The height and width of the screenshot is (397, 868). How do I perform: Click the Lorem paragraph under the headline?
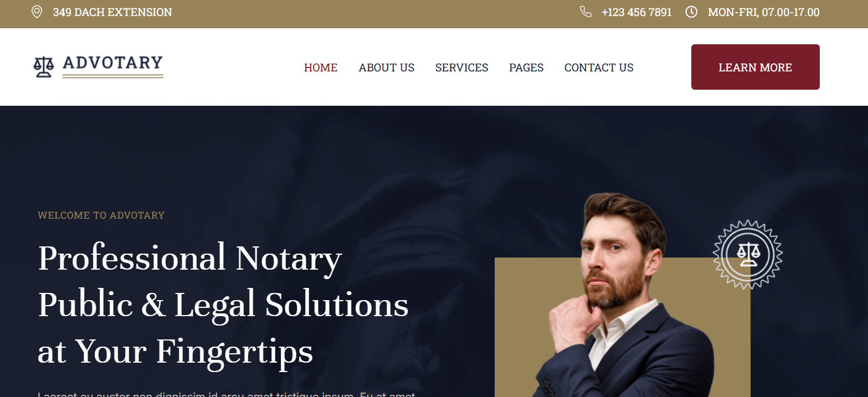coord(226,394)
